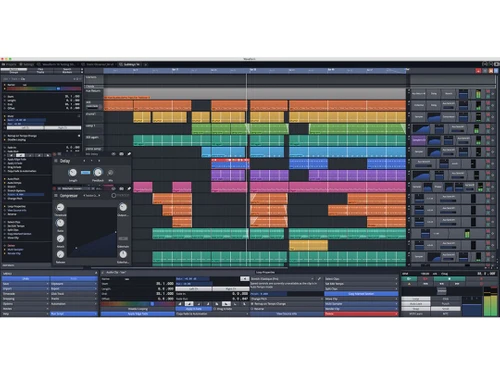This screenshot has width=500, height=375.
Task: Click the transport fast-forward button
Action: [457, 284]
